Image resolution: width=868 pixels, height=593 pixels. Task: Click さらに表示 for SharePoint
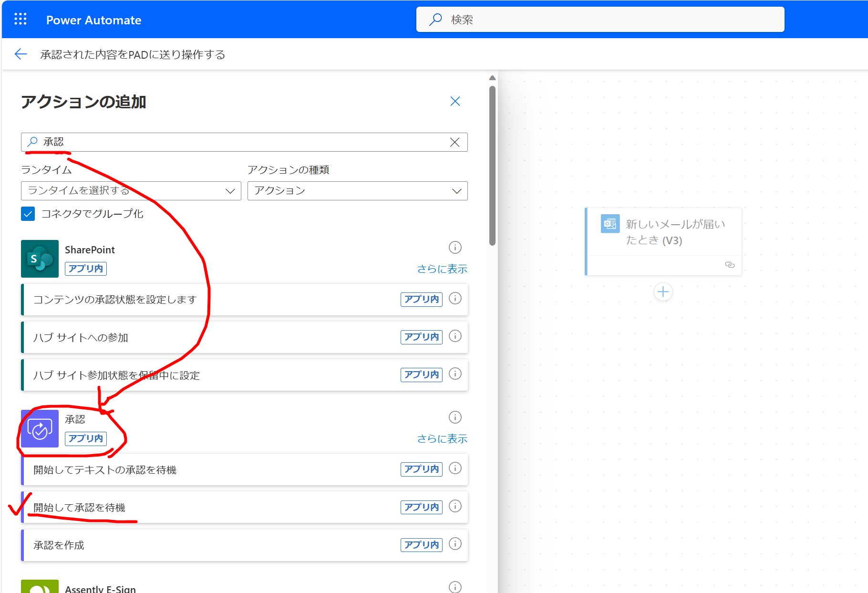(442, 269)
